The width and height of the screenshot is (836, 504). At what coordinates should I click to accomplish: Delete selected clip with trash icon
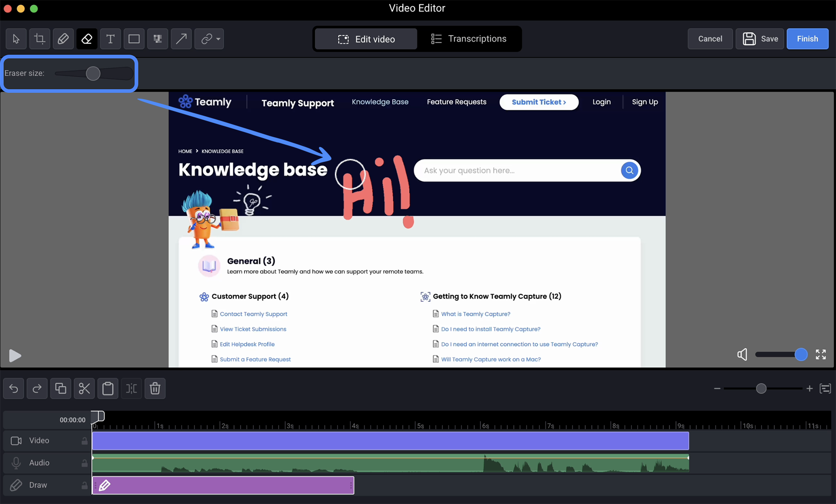(x=155, y=388)
